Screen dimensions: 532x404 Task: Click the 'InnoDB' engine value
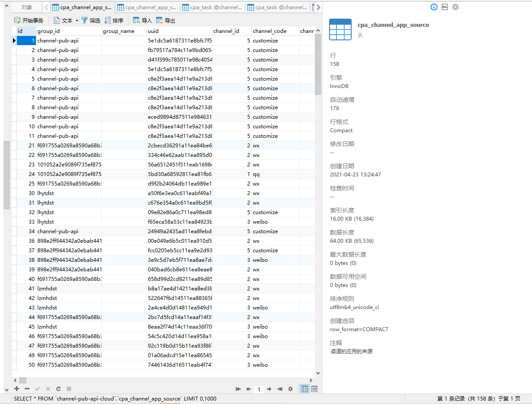[339, 86]
